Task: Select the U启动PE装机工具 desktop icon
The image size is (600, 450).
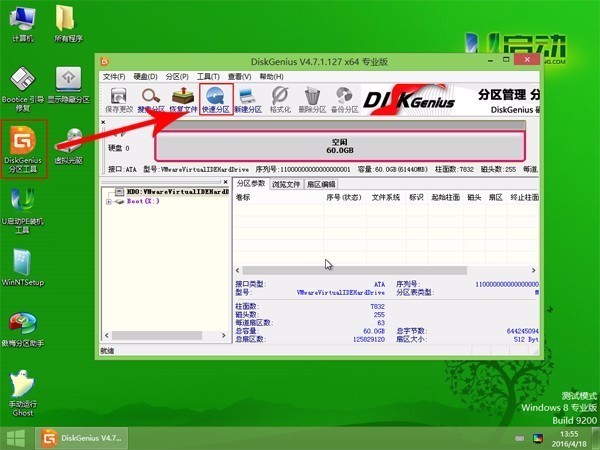Action: 23,210
